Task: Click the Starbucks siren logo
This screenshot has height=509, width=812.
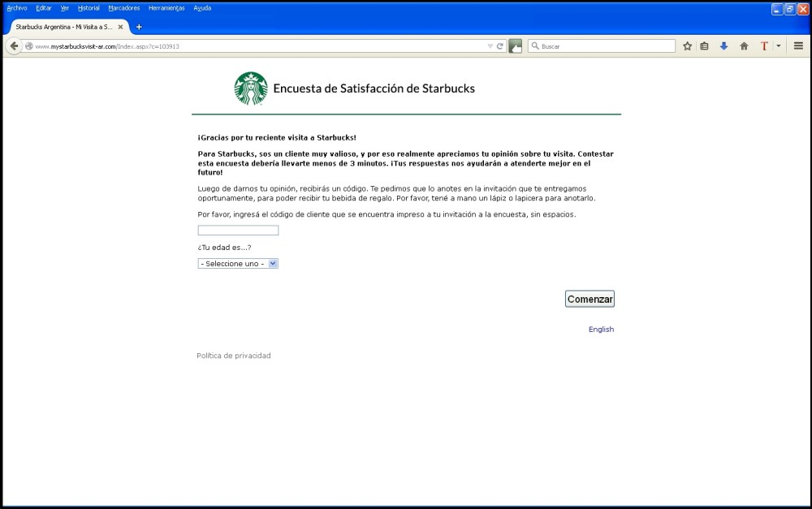Action: click(252, 88)
